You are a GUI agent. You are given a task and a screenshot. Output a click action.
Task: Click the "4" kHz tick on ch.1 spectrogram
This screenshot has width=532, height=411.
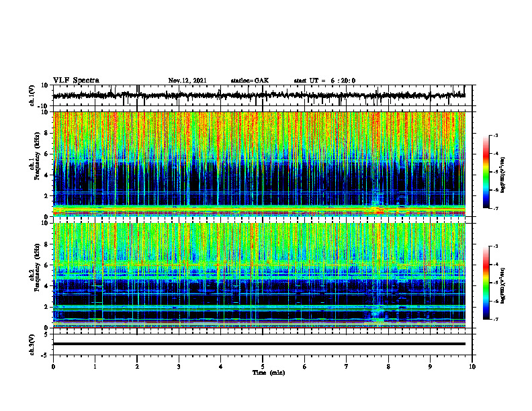tap(47, 175)
